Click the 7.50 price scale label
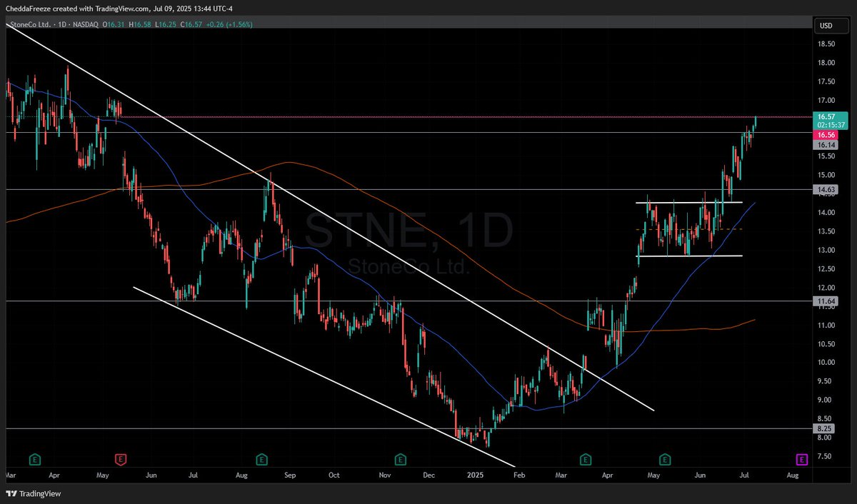This screenshot has height=504, width=857. [825, 456]
